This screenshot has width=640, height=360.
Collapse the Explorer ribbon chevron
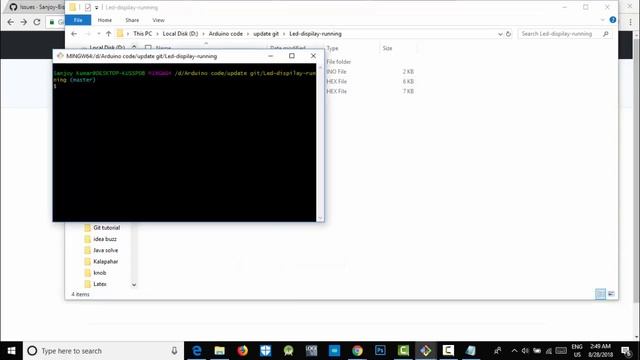pyautogui.click(x=602, y=20)
